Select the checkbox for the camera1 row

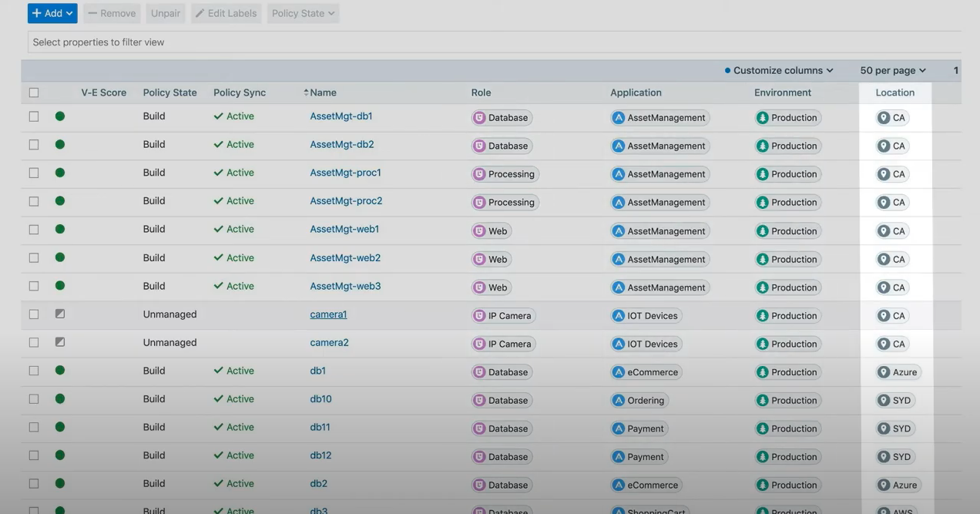coord(34,315)
